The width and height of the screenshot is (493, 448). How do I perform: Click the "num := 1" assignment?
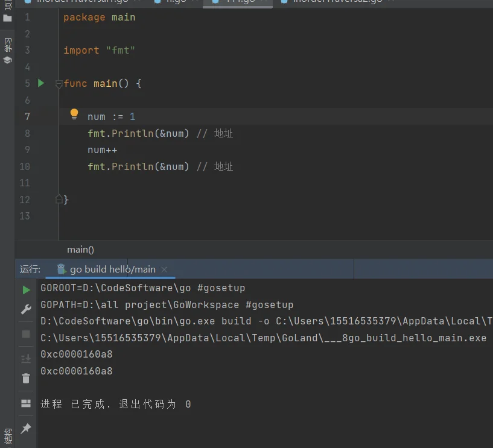coord(111,117)
